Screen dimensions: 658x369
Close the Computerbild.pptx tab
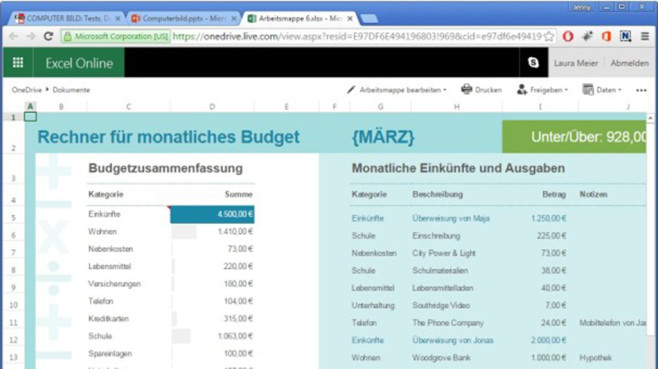234,18
